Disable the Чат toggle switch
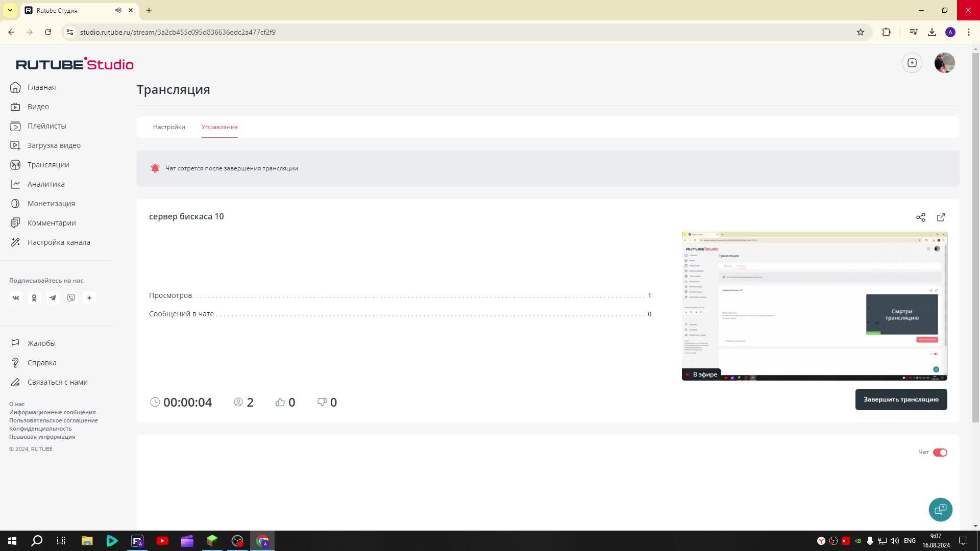The width and height of the screenshot is (980, 551). coord(940,453)
